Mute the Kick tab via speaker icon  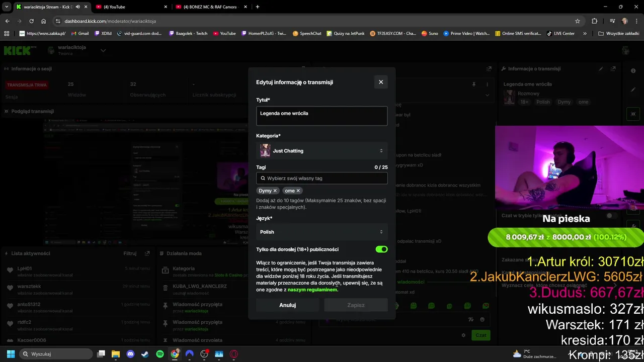coord(77,7)
